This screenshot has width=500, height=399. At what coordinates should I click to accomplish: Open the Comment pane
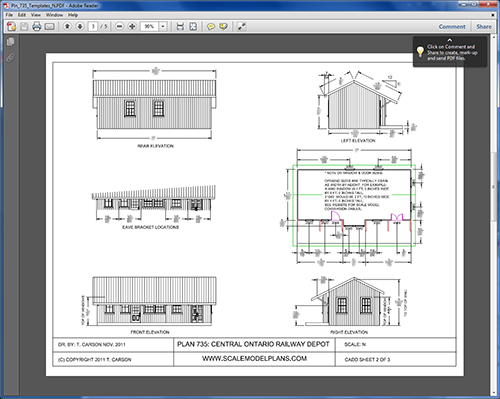pyautogui.click(x=452, y=26)
